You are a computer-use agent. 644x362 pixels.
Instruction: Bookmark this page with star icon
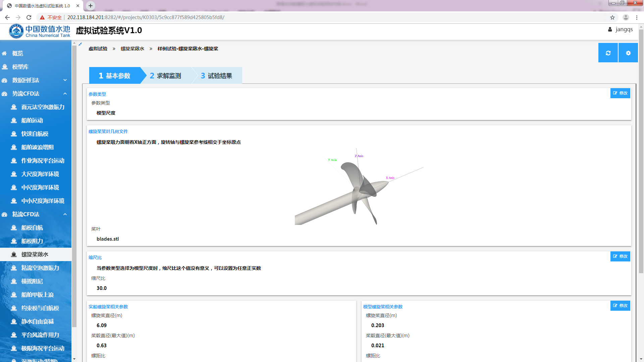pyautogui.click(x=612, y=17)
